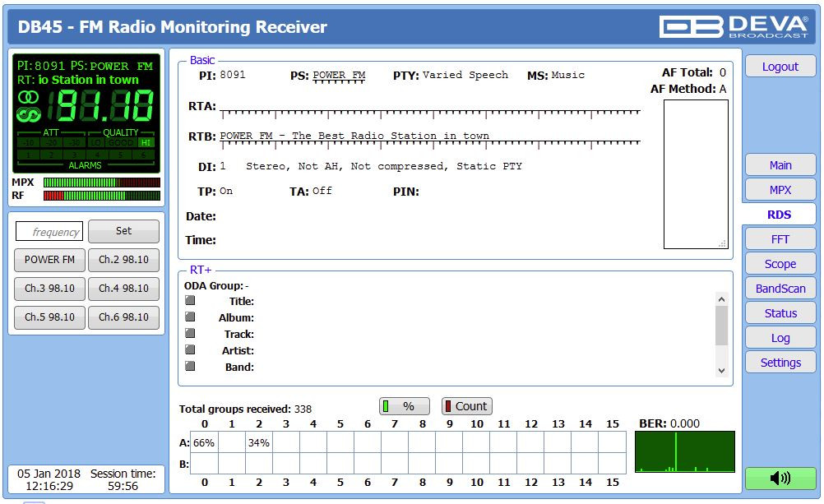This screenshot has width=824, height=504.
Task: Open the FFT page
Action: [x=780, y=239]
